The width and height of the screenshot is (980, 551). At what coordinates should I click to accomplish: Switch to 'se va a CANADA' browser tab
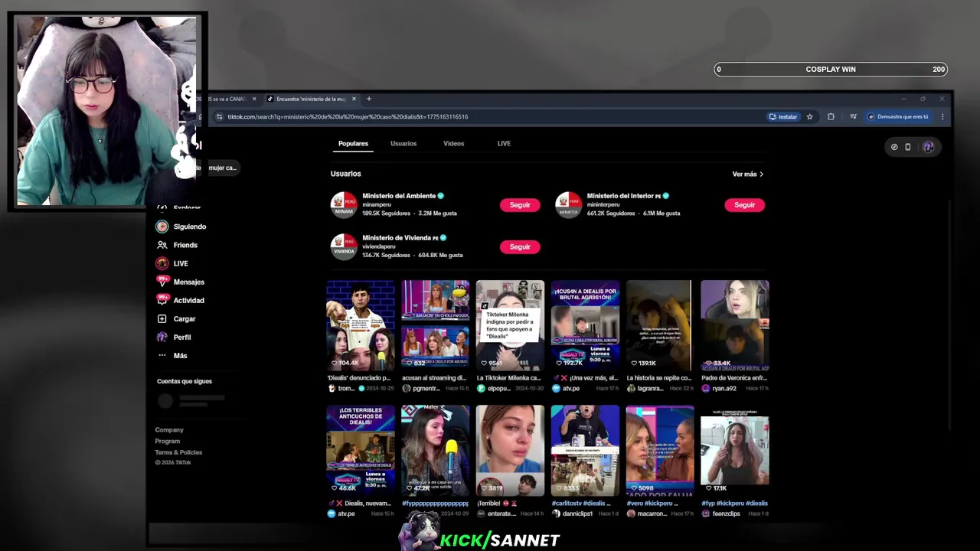click(228, 99)
